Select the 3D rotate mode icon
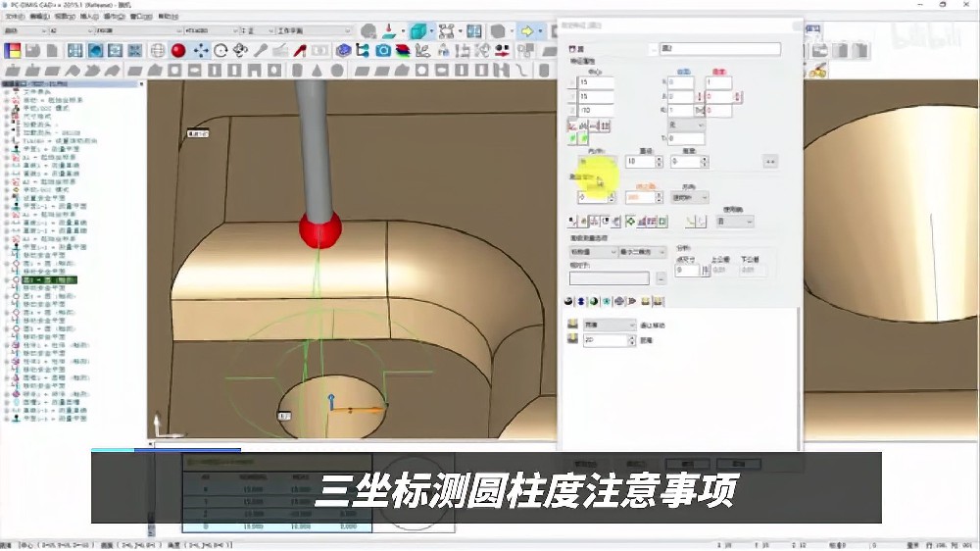980x551 pixels. 241,51
